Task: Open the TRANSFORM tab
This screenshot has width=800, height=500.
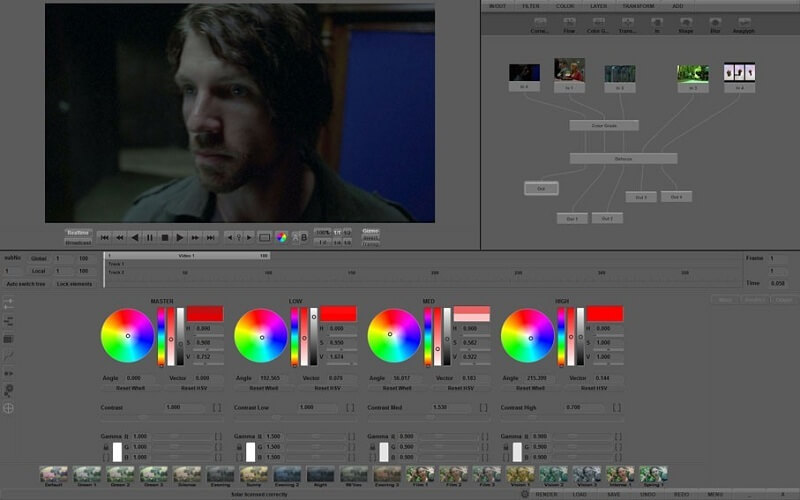Action: pyautogui.click(x=638, y=6)
